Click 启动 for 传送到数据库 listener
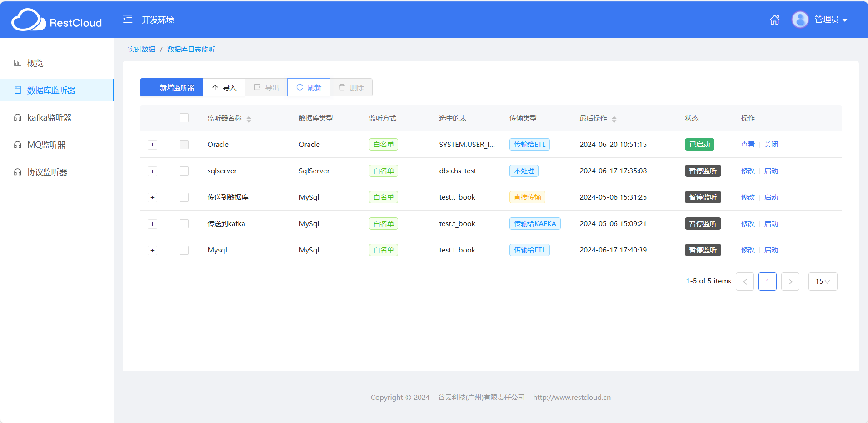868x423 pixels. 771,197
